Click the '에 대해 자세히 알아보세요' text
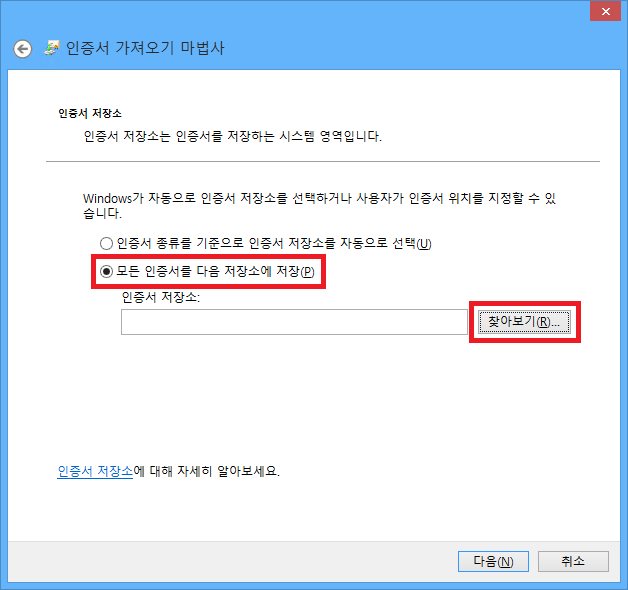 [x=206, y=470]
